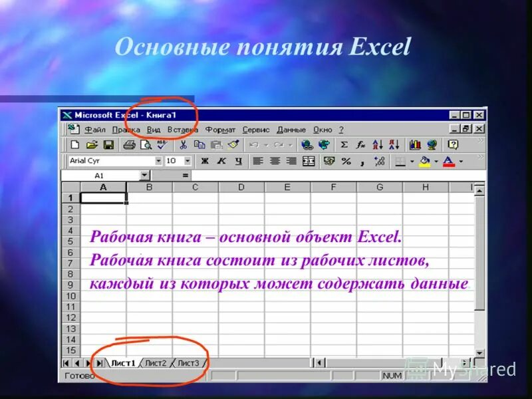The width and height of the screenshot is (532, 399).
Task: Expand the font size 10 dropdown
Action: click(x=188, y=161)
